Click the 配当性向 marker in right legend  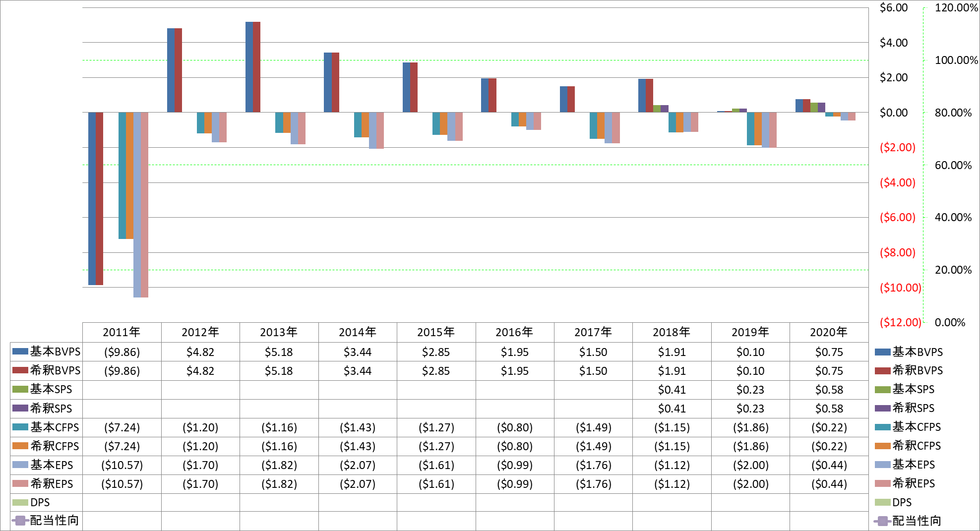pos(883,521)
